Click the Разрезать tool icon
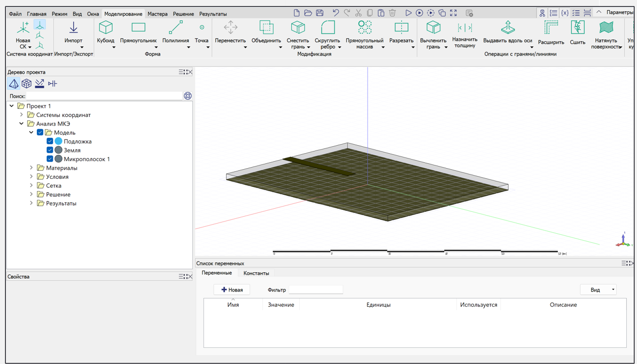 pyautogui.click(x=401, y=32)
